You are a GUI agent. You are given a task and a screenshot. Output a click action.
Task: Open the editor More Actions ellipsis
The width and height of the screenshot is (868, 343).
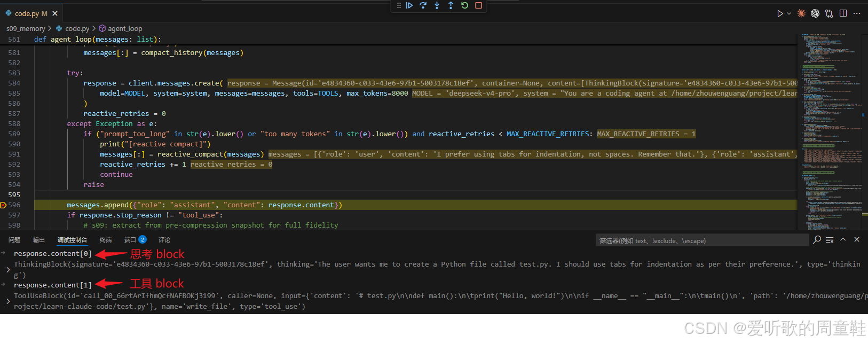[x=857, y=13]
